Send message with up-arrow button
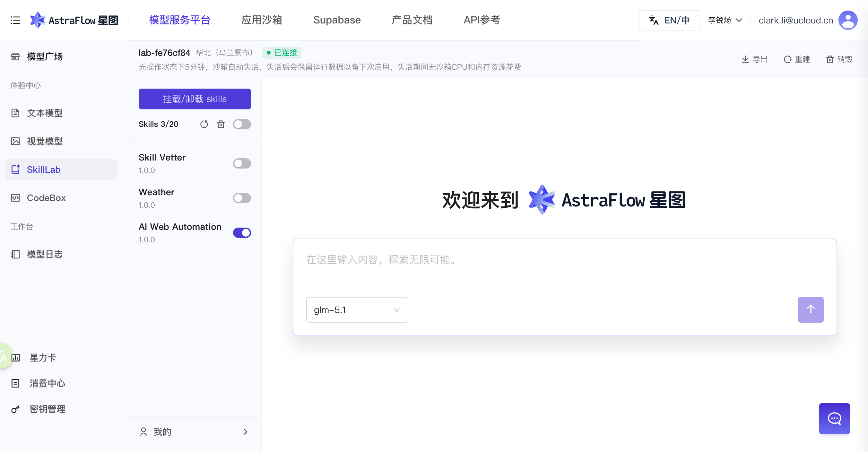 tap(811, 310)
